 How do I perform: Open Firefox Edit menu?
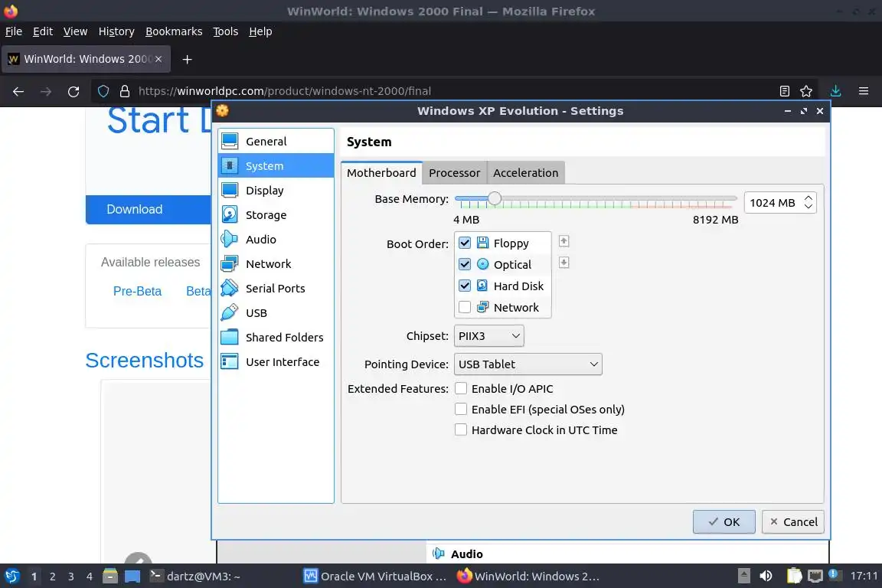pos(43,31)
